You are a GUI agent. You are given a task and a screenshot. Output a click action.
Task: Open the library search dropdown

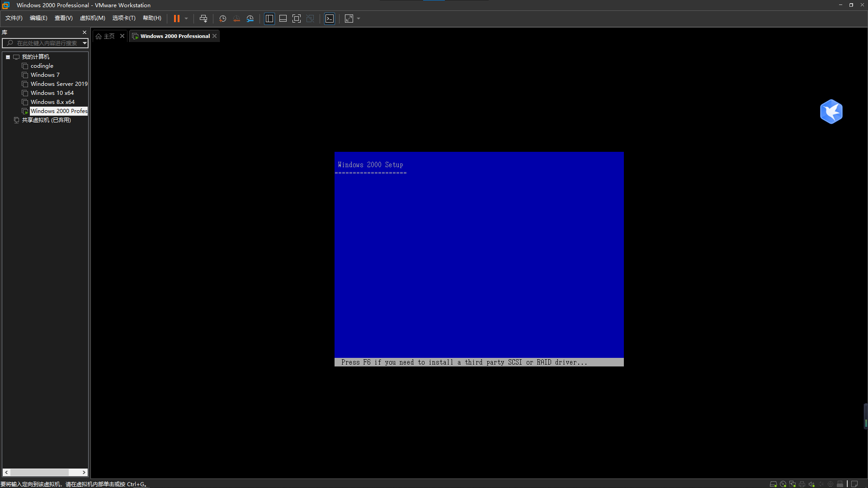point(85,43)
